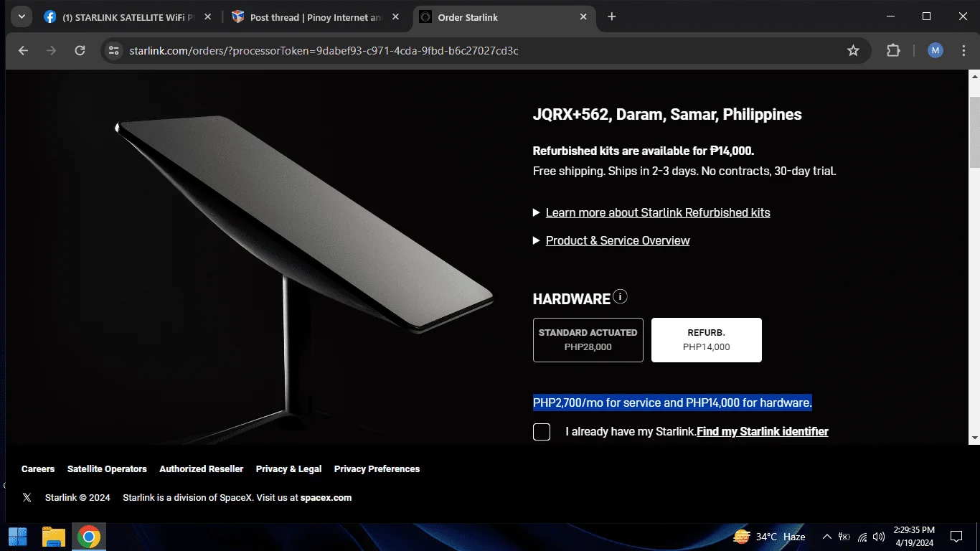Viewport: 980px width, 551px height.
Task: Switch to the Post thread Pinoy Internet tab
Action: click(316, 17)
